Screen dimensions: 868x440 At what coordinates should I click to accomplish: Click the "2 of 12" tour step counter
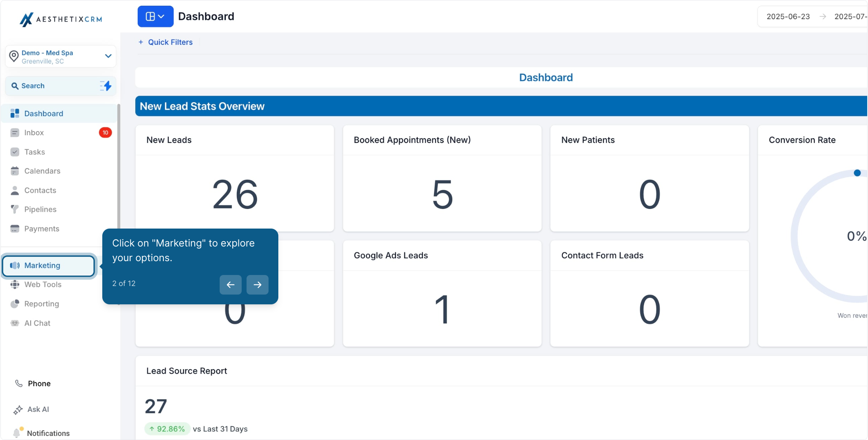click(x=124, y=284)
